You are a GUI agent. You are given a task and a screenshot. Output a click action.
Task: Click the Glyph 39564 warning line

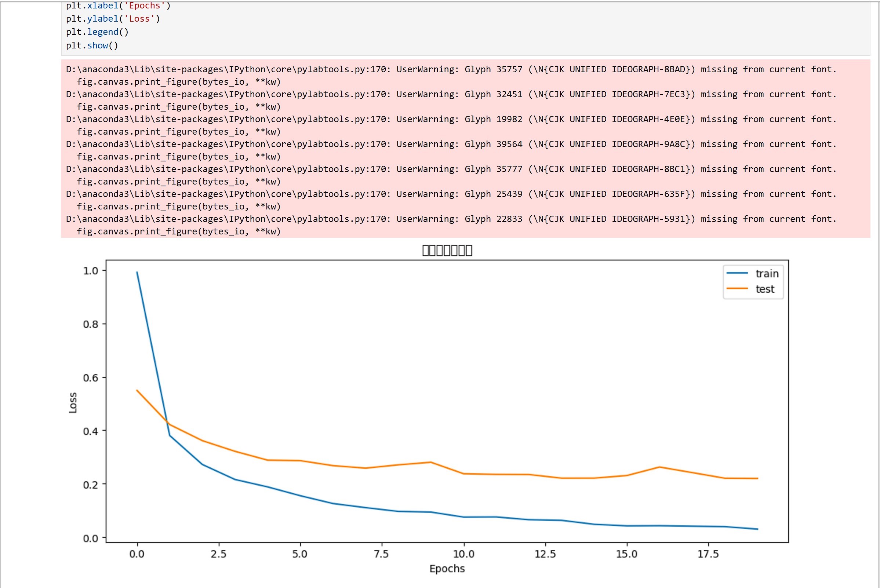493,144
